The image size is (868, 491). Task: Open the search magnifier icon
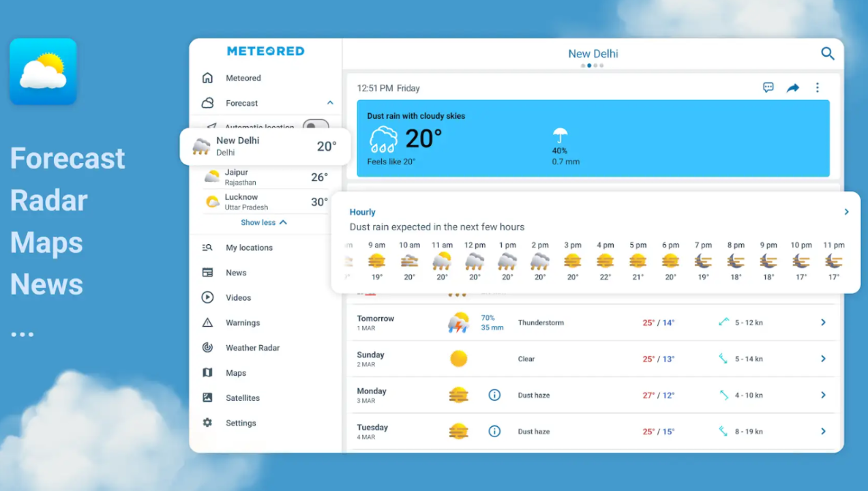(x=827, y=53)
